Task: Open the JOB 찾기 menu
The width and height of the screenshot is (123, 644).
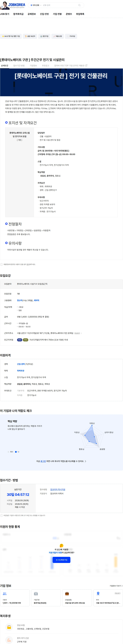Action: [4, 14]
